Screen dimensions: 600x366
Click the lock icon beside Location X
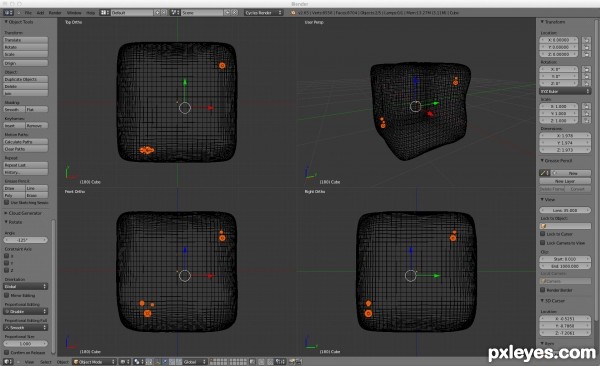click(x=586, y=40)
